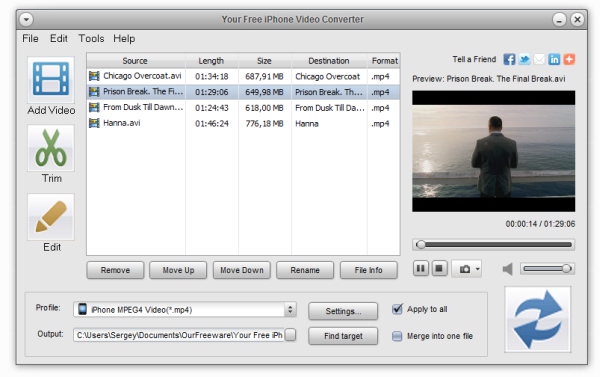
Task: Enable Merge into one file checkbox
Action: tap(397, 336)
